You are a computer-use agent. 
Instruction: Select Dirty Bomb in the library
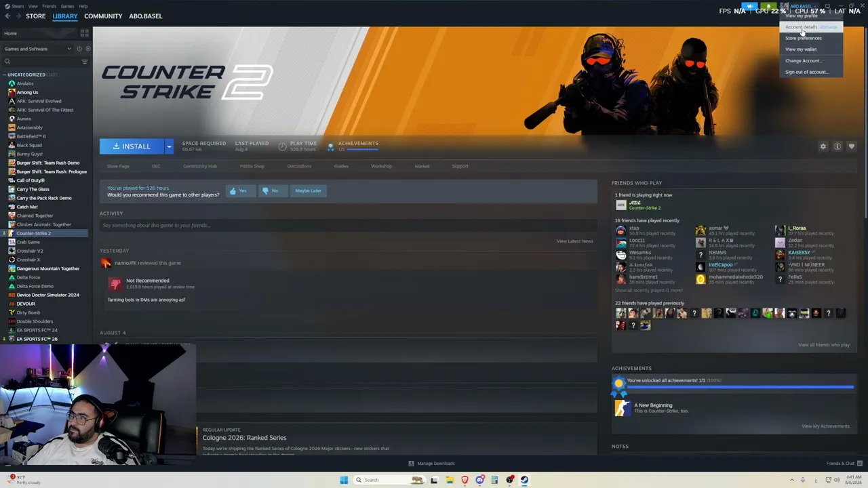(x=28, y=312)
